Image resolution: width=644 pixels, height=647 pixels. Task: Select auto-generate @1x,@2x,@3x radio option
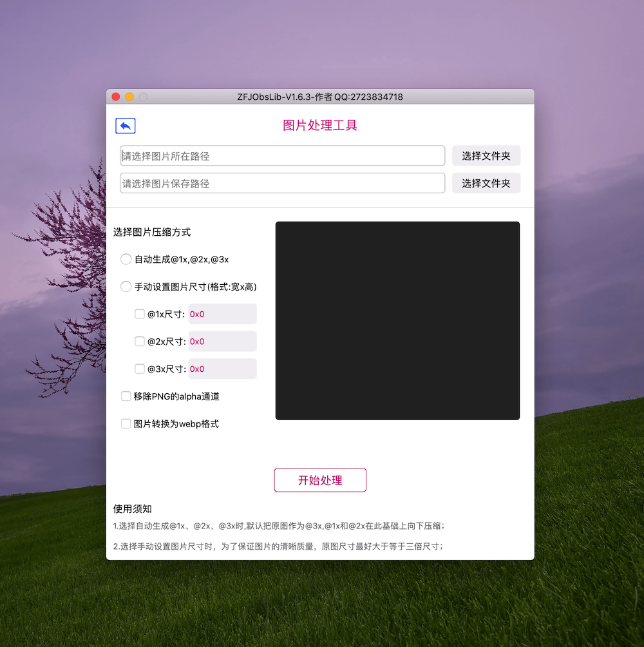pyautogui.click(x=126, y=259)
